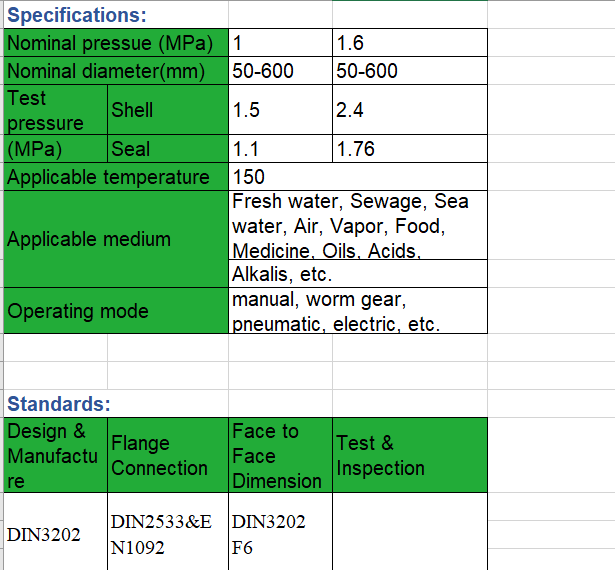Viewport: 615px width, 570px height.
Task: Click the cell starting 'Fresh water, Sewage'
Action: pyautogui.click(x=358, y=225)
